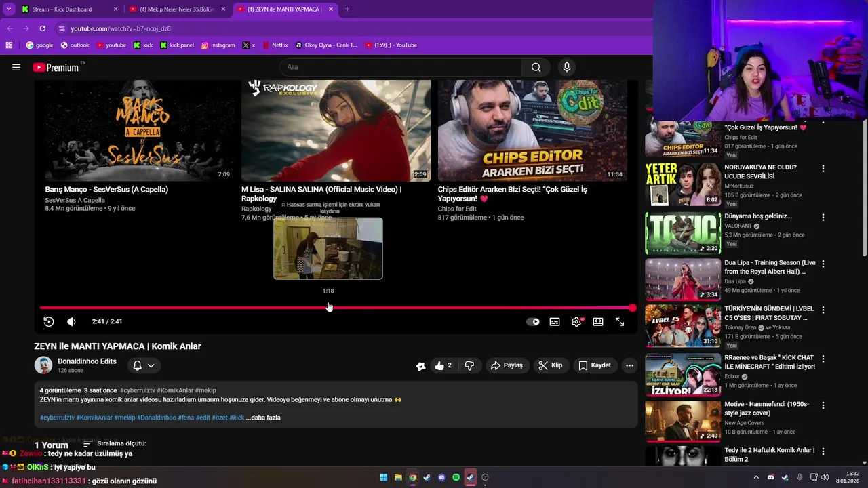Open more options for Dua Lipa Training Season

point(823,264)
